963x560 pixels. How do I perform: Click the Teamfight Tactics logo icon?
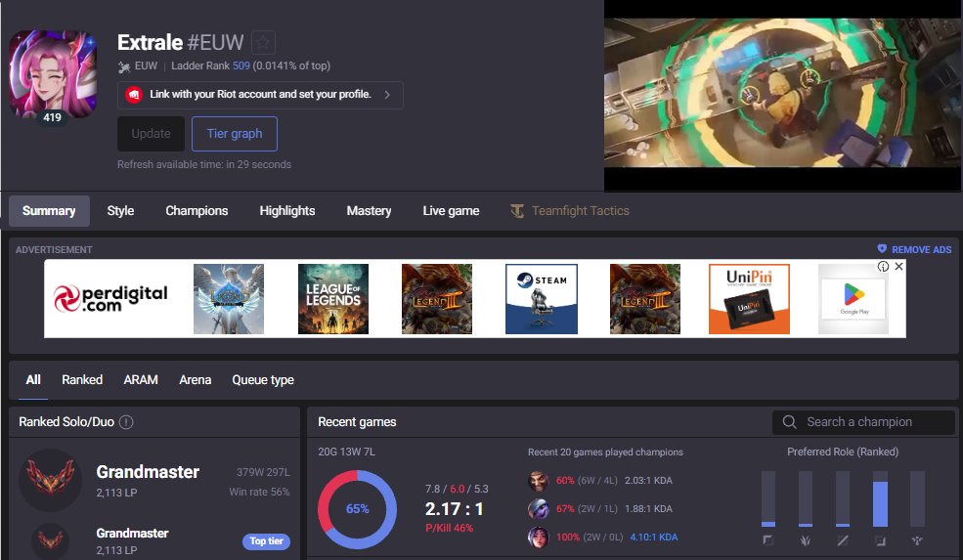click(517, 211)
